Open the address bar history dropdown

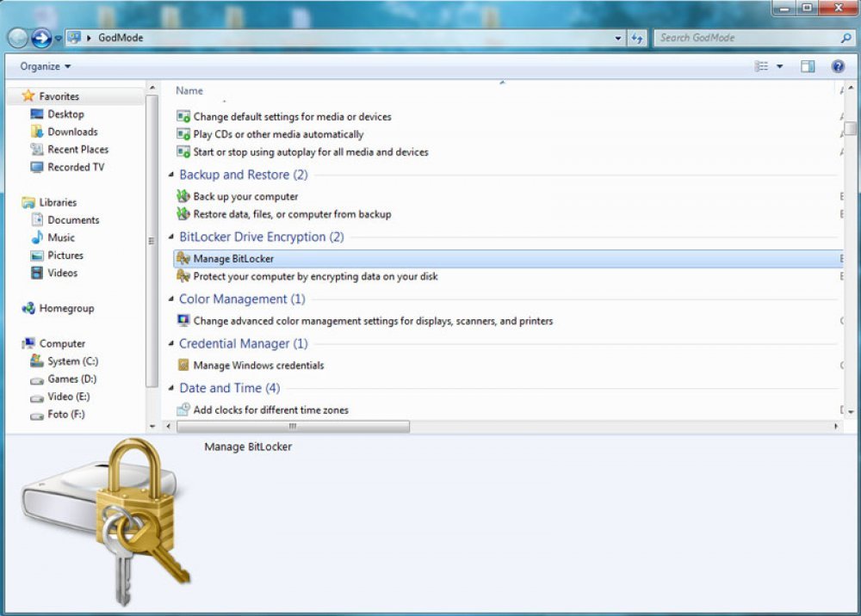pyautogui.click(x=617, y=38)
